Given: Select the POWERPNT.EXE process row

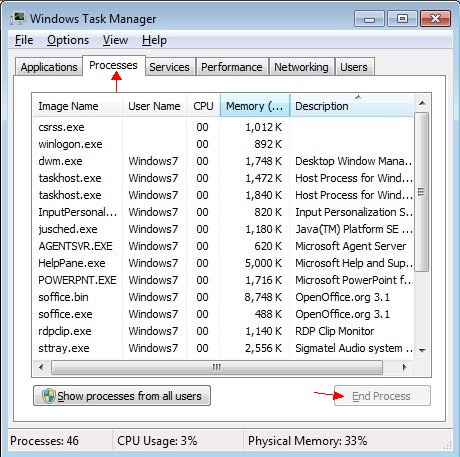Looking at the screenshot, I should coord(223,280).
